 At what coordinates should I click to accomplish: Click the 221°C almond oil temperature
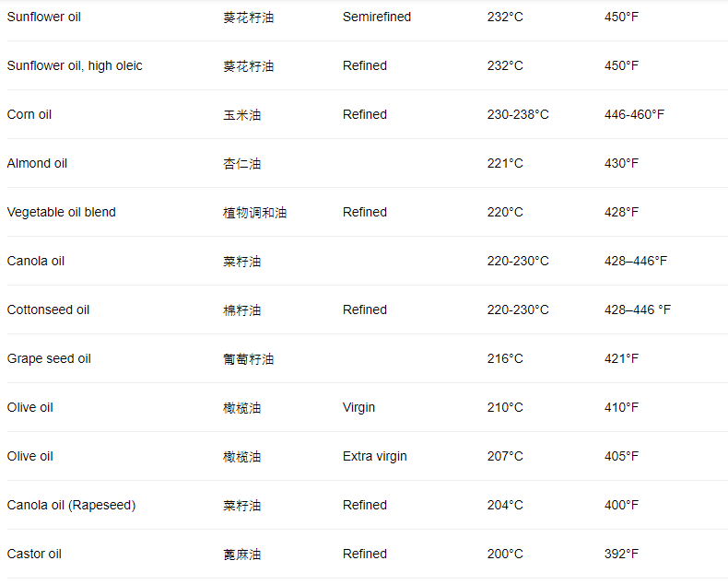505,163
